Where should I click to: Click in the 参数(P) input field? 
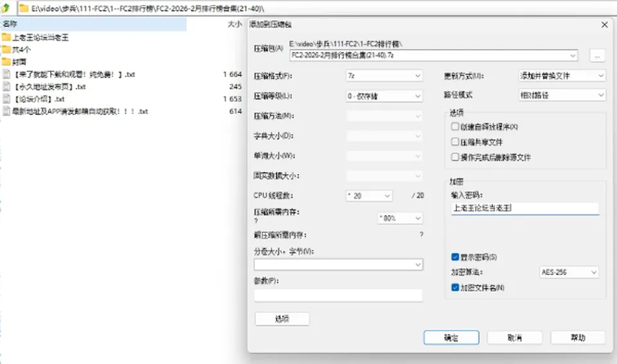click(x=339, y=295)
